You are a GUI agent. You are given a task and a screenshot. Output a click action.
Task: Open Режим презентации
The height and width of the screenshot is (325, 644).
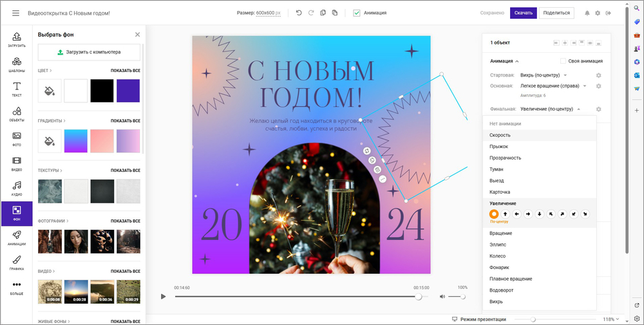pos(479,319)
